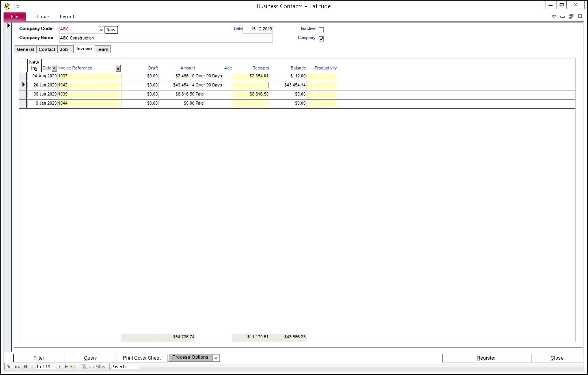Jump to the last record in navigator
This screenshot has height=375, width=588.
click(x=66, y=367)
